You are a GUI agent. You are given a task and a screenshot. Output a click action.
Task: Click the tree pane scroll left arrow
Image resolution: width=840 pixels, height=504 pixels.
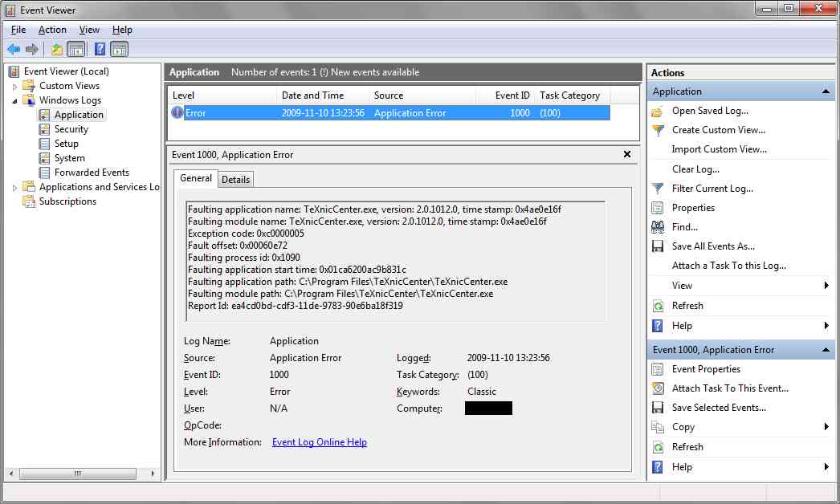coord(11,474)
